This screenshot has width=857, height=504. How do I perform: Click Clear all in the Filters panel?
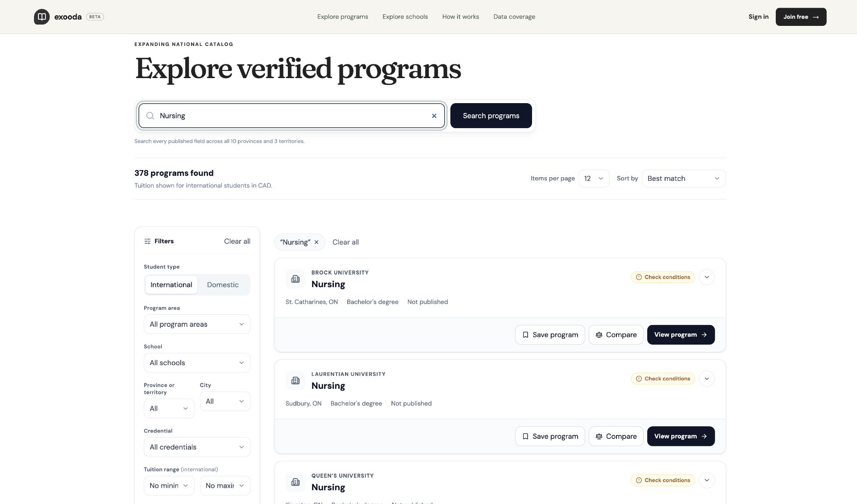tap(237, 241)
